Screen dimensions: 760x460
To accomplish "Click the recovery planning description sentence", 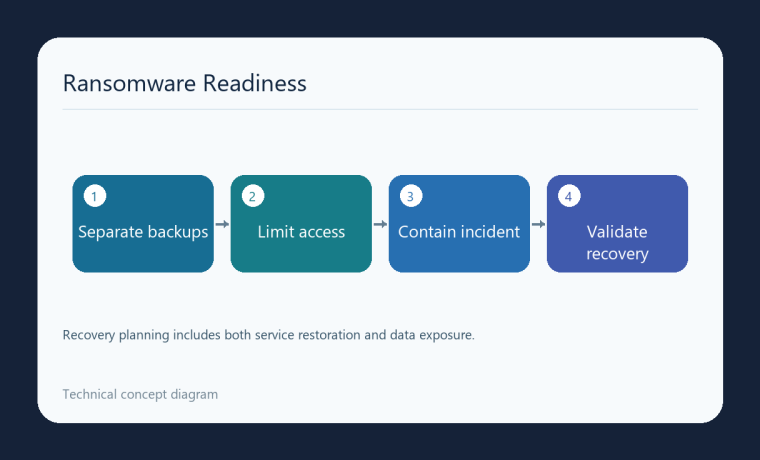I will tap(269, 335).
